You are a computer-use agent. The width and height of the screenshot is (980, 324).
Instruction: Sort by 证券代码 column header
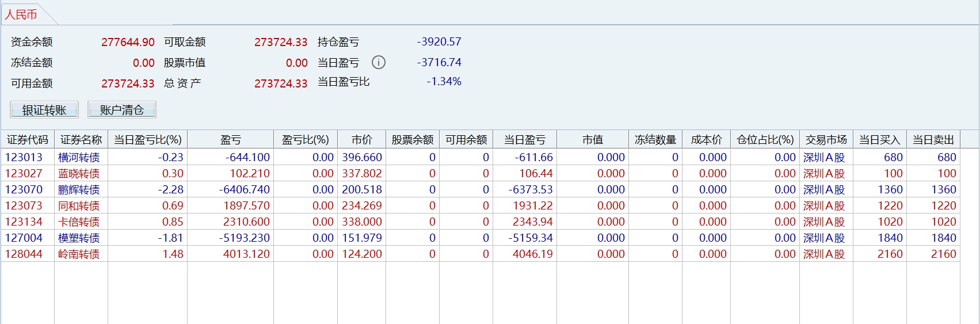pyautogui.click(x=28, y=140)
